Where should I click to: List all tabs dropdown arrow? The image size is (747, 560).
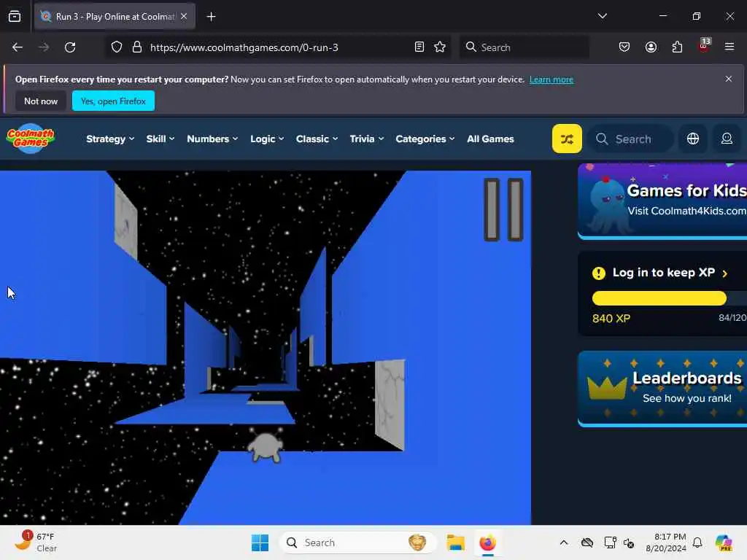click(602, 16)
